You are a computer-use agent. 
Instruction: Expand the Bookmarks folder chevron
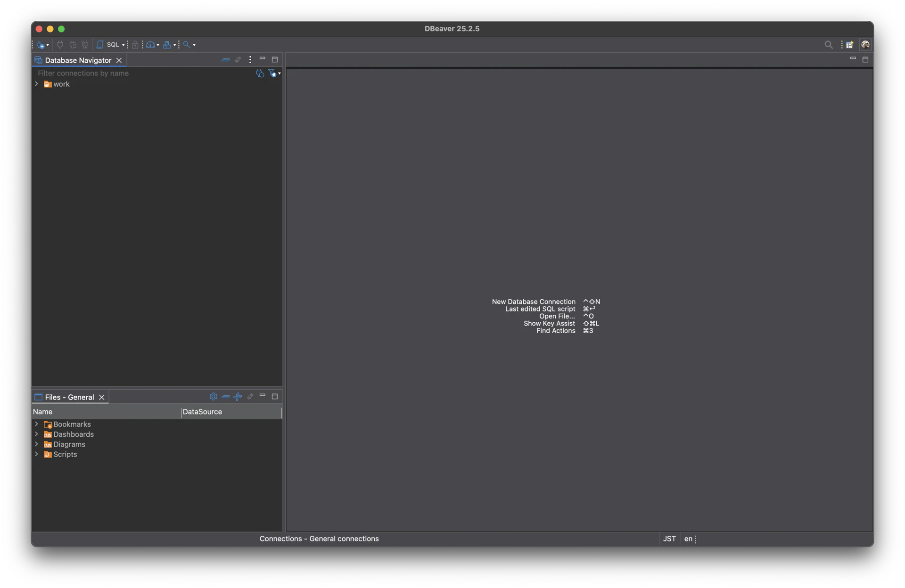[37, 425]
